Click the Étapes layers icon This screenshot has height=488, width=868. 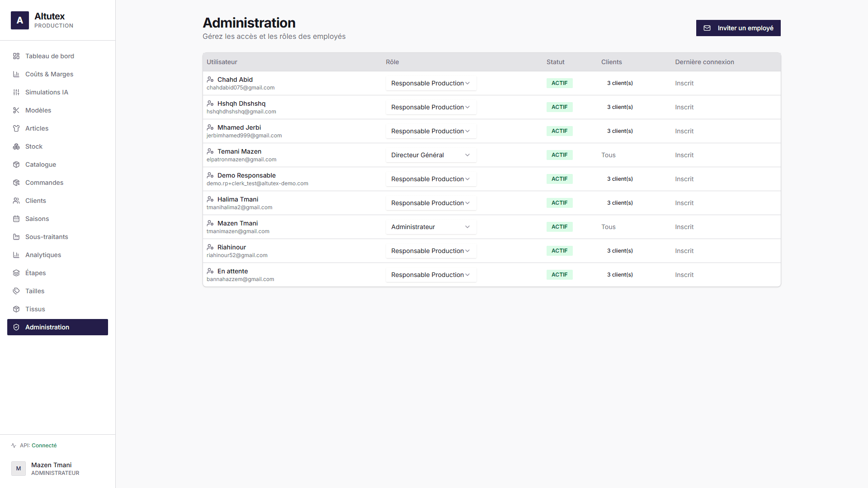point(16,273)
